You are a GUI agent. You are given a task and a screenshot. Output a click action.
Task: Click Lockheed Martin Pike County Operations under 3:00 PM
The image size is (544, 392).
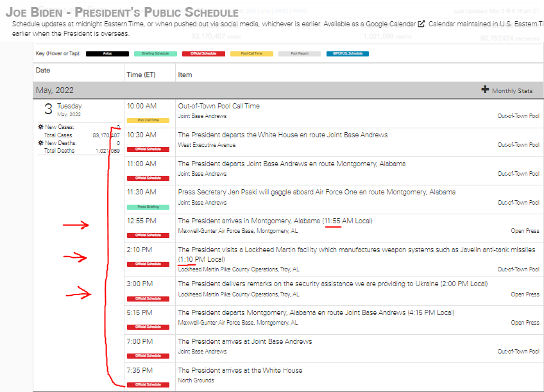(x=239, y=294)
